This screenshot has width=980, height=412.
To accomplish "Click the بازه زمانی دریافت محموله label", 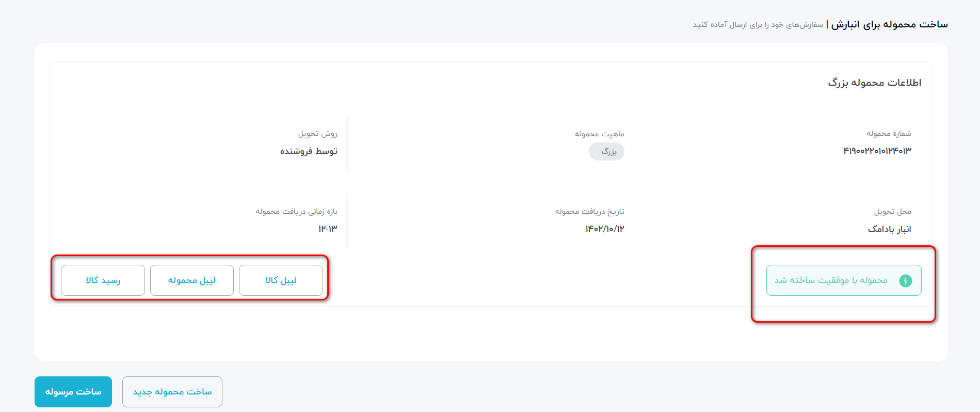I will (297, 211).
